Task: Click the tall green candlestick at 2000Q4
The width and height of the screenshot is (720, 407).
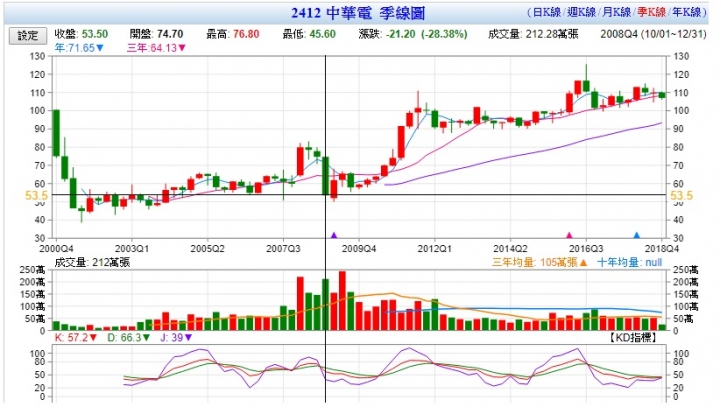Action: coord(56,133)
